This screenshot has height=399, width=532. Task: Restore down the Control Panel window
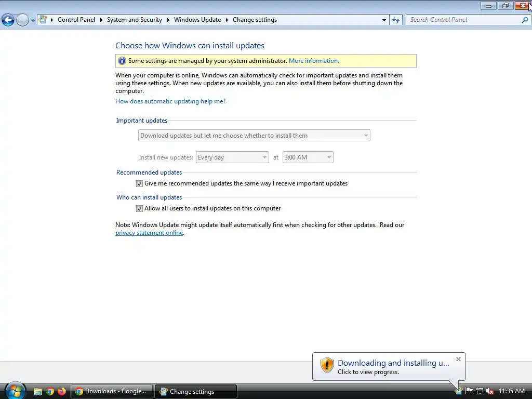[506, 5]
